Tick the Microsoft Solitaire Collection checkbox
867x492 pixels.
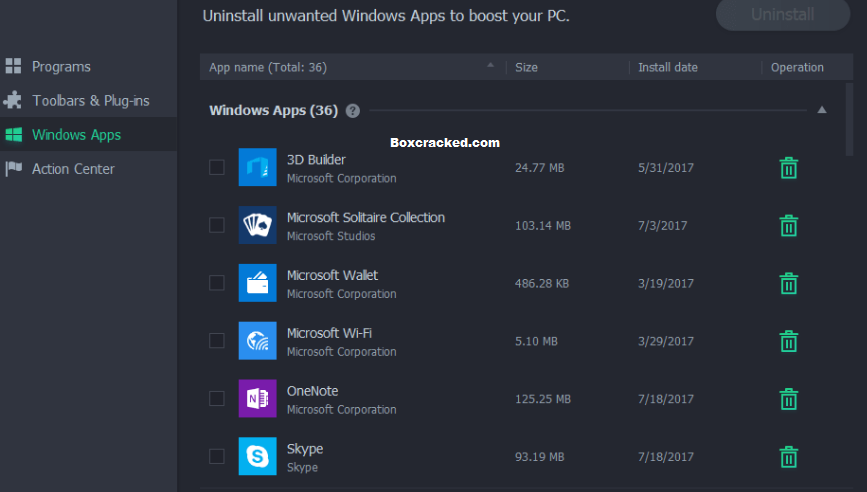(x=217, y=225)
